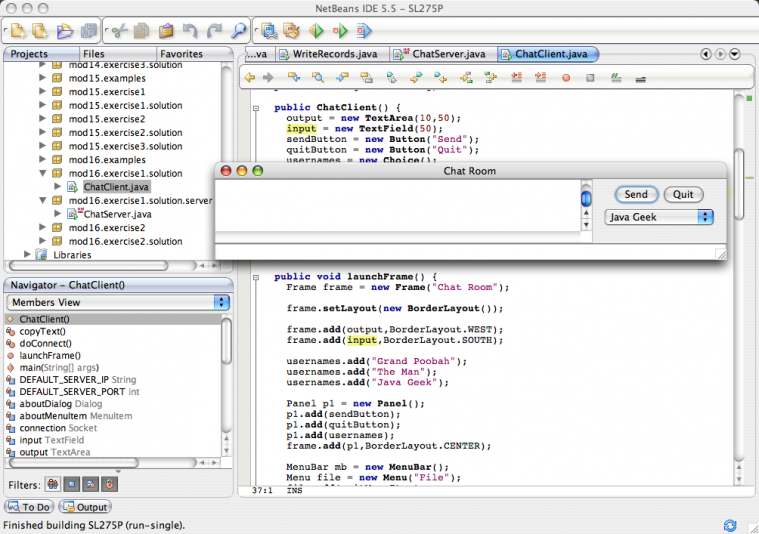Select launchFrame() in Navigator members
The width and height of the screenshot is (759, 534).
coord(50,355)
